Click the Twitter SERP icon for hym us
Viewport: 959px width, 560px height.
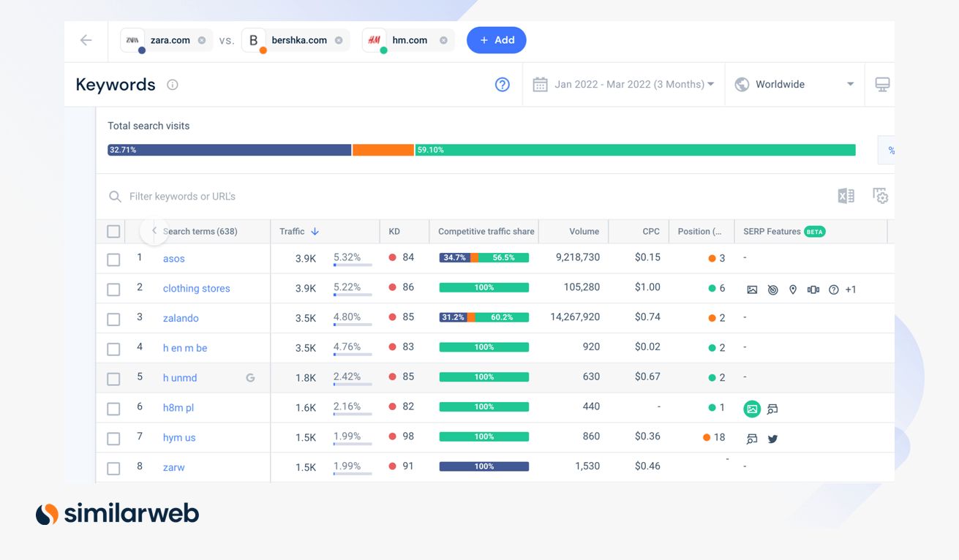(x=772, y=439)
